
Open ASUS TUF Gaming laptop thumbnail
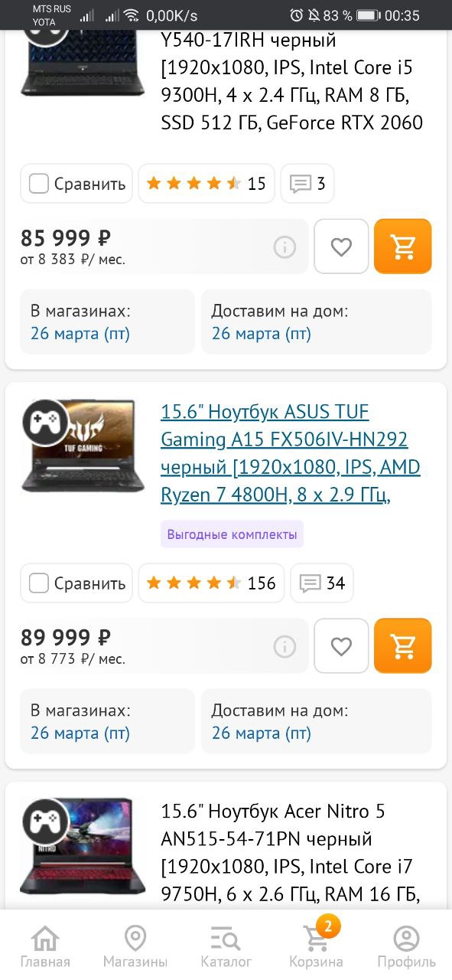coord(83,446)
